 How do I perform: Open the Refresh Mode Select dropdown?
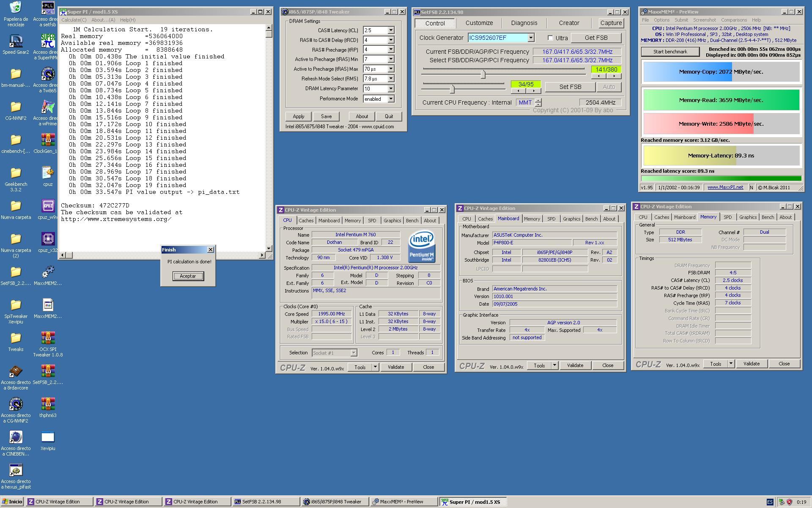(391, 79)
